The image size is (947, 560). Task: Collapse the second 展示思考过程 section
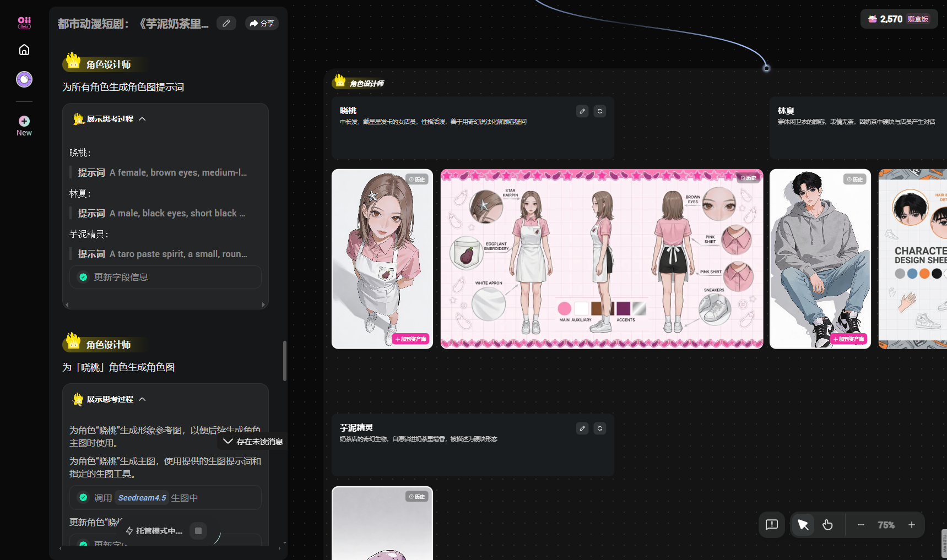click(142, 399)
